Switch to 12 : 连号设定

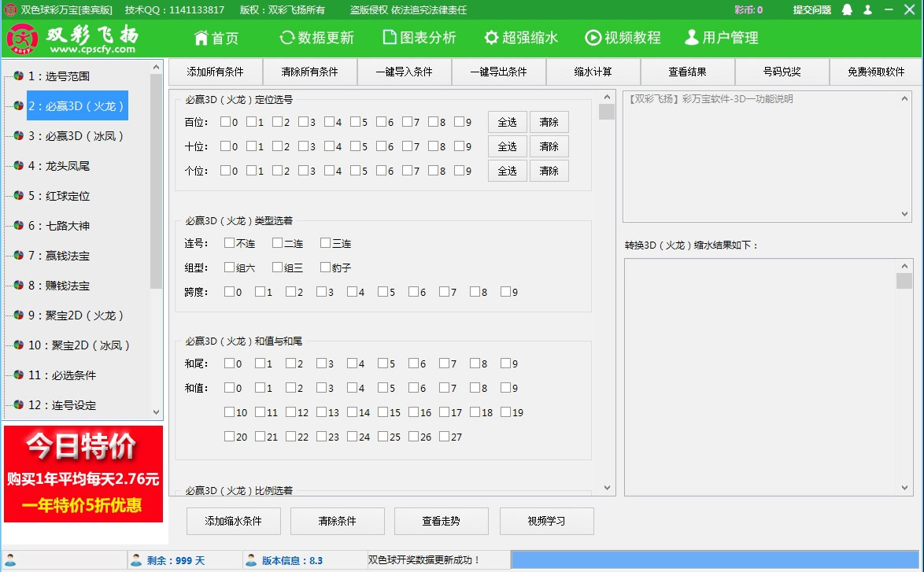[x=63, y=404]
